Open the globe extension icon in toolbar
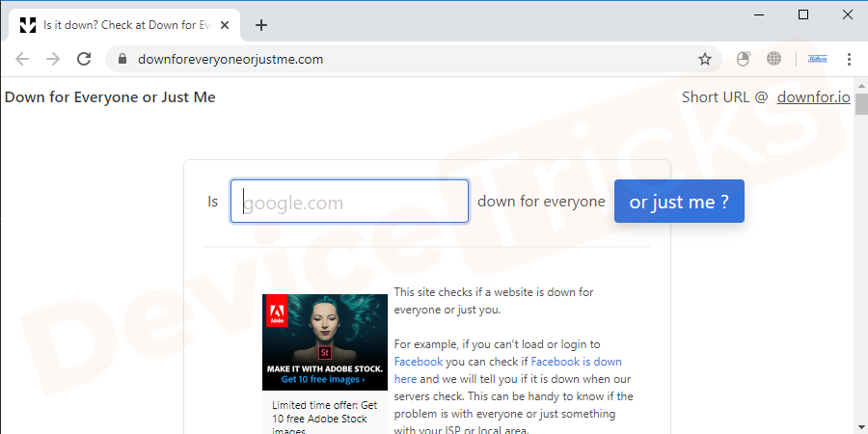The height and width of the screenshot is (434, 868). (773, 59)
